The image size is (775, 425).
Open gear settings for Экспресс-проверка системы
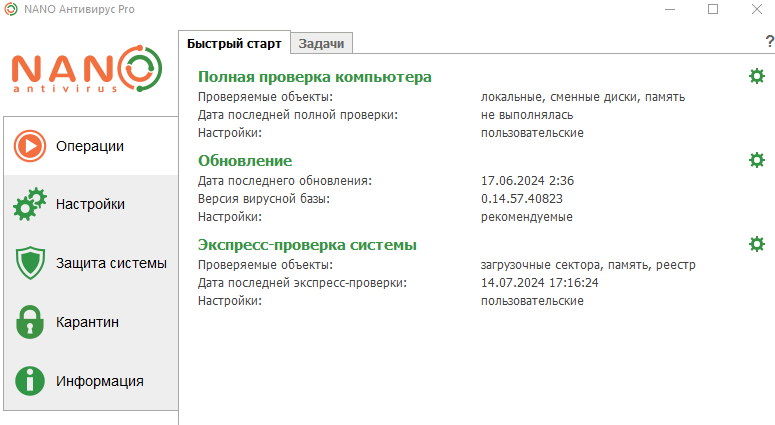coord(756,244)
